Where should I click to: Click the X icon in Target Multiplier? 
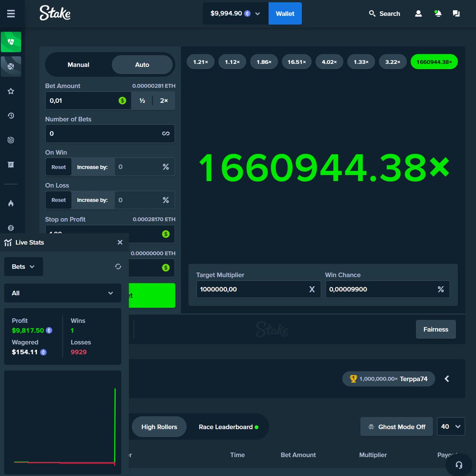[312, 289]
